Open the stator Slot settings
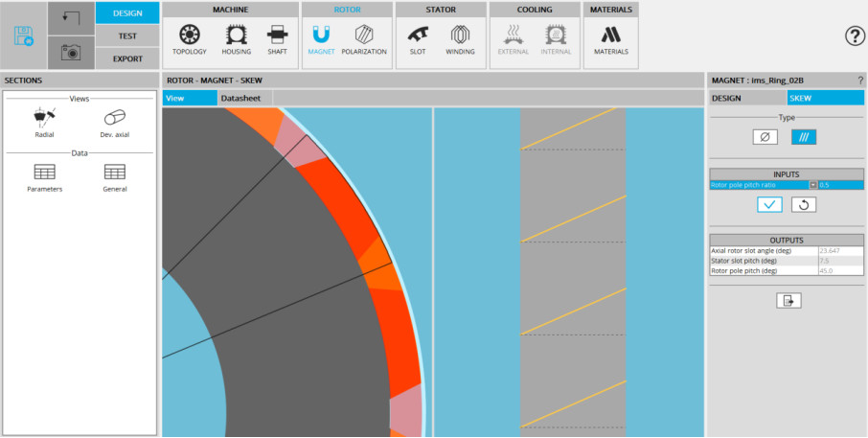 [x=418, y=38]
